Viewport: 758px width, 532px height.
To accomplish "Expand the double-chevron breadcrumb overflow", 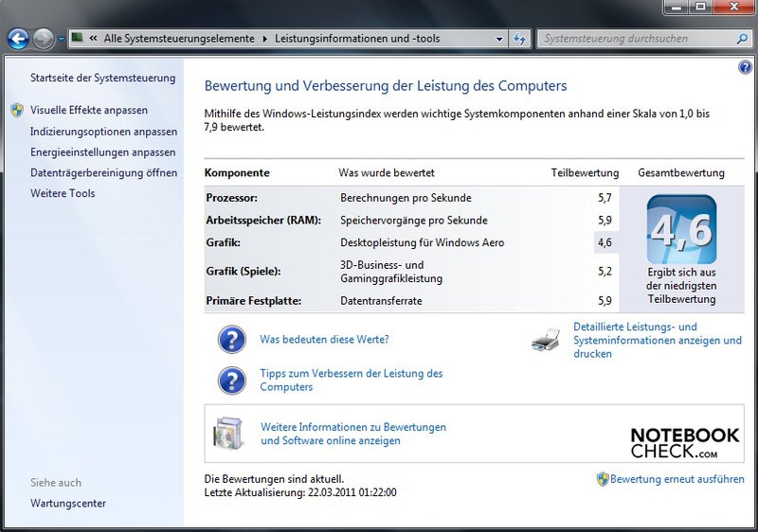I will pyautogui.click(x=93, y=38).
